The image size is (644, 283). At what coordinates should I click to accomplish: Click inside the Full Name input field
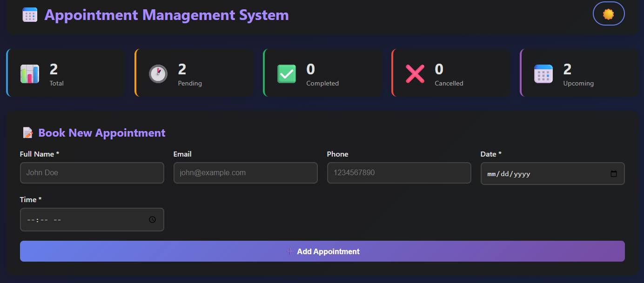[92, 172]
